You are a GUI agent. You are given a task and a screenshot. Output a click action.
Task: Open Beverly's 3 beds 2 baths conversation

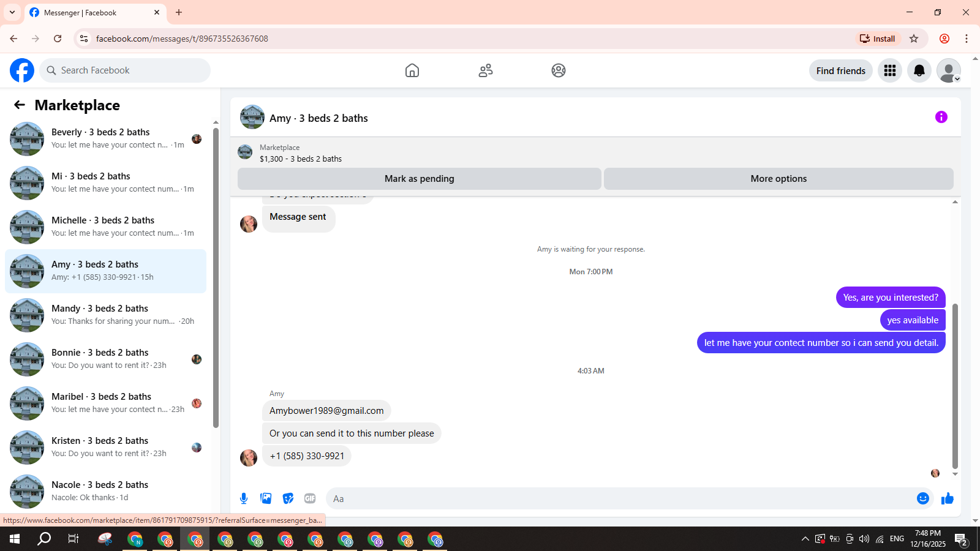[x=105, y=139]
